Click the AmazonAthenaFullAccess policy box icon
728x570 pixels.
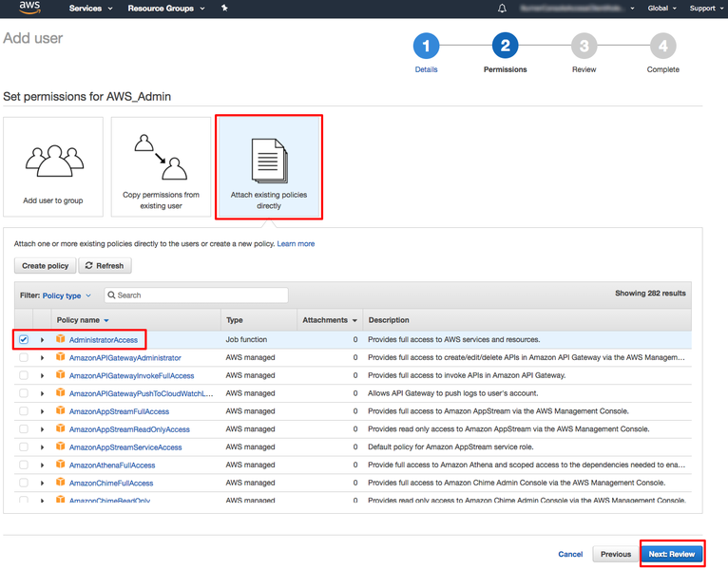(x=61, y=465)
